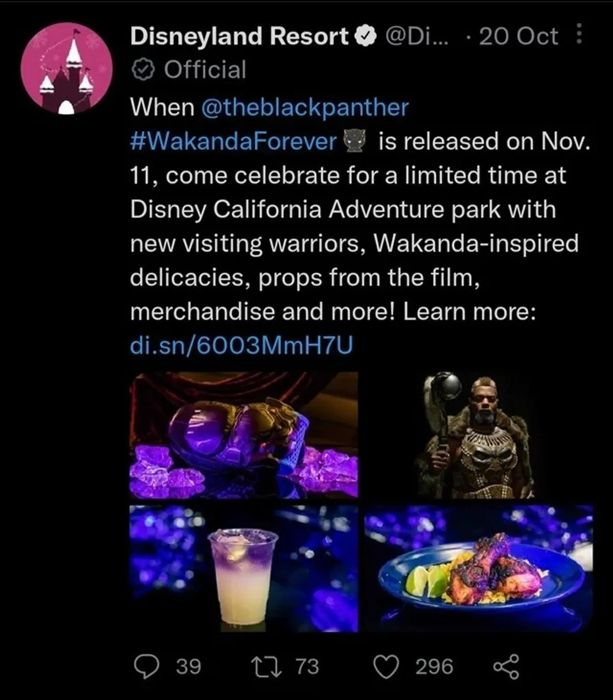Click the Official label text
The height and width of the screenshot is (700, 613).
pos(205,70)
